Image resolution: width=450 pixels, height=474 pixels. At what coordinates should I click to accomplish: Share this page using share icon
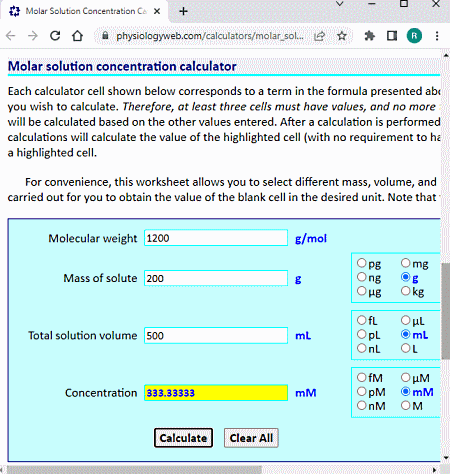click(x=319, y=36)
